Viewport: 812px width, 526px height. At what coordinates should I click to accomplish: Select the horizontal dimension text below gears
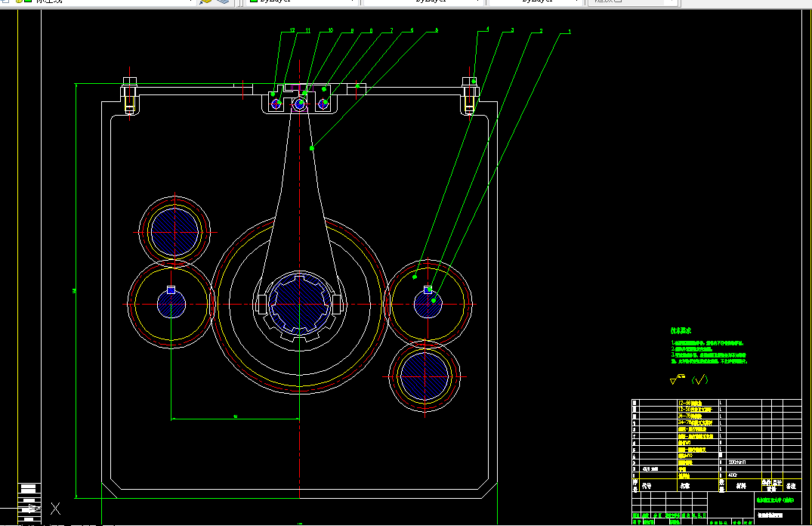click(x=235, y=416)
